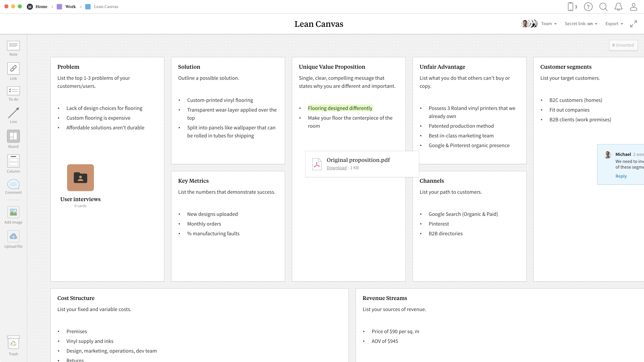Click Custom-printed vinyl flooring bullet
This screenshot has width=644, height=362.
220,100
